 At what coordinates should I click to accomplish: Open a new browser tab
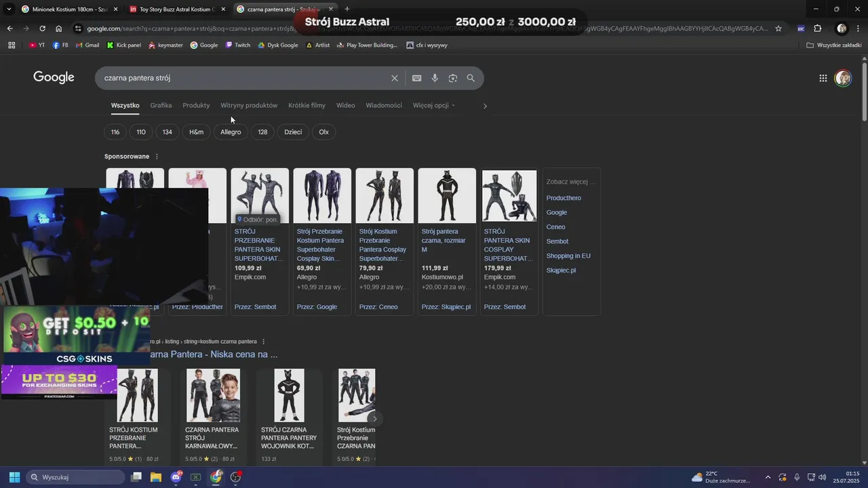pyautogui.click(x=347, y=9)
